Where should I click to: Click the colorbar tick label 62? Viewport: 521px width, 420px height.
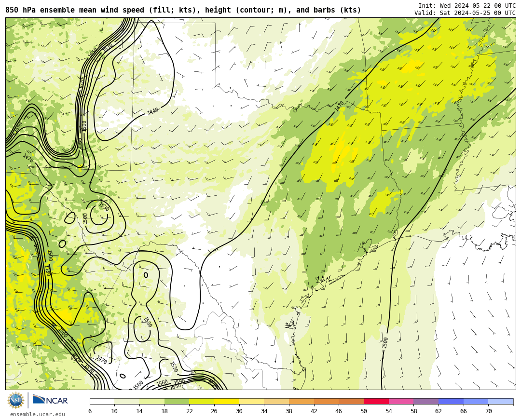pyautogui.click(x=439, y=411)
